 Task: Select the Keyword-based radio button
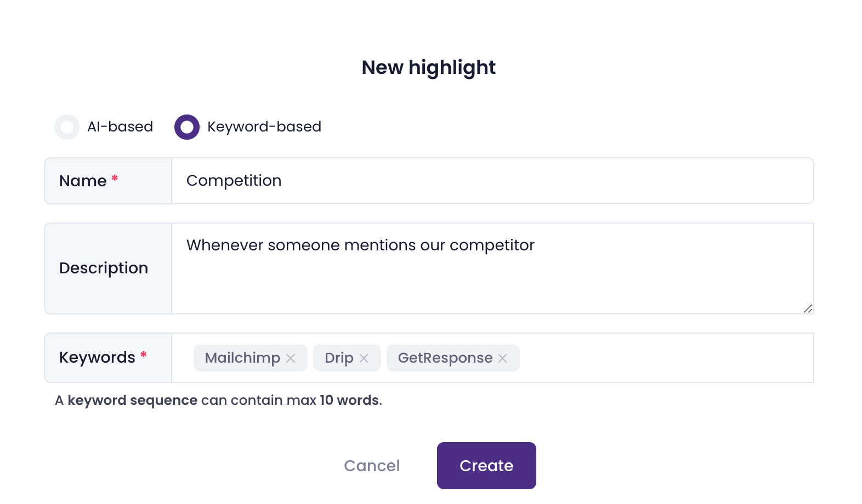(x=187, y=127)
